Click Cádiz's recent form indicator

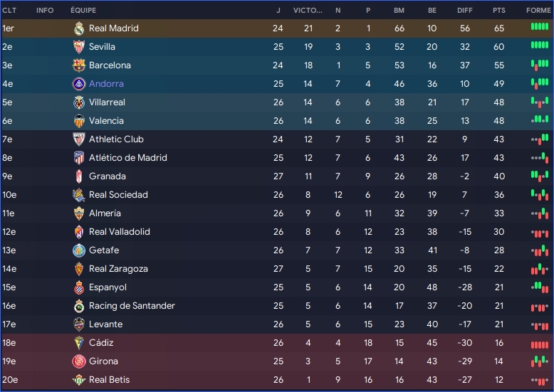click(540, 344)
